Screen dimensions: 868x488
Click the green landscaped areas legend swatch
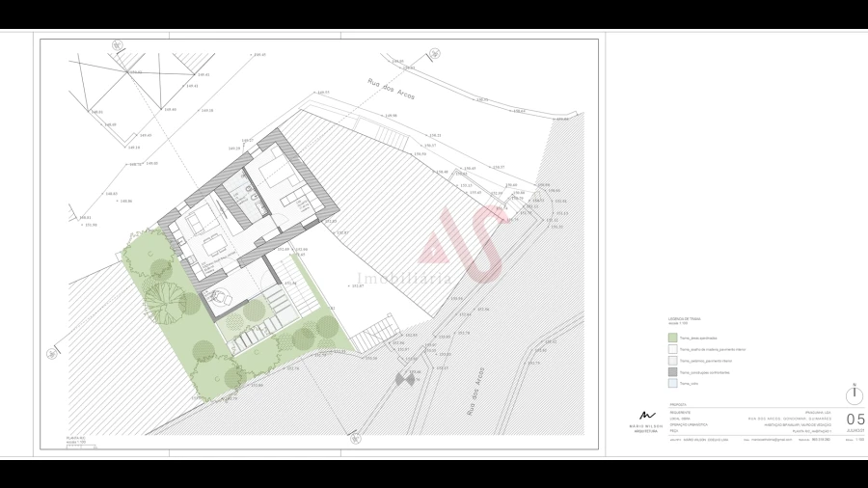coord(672,339)
